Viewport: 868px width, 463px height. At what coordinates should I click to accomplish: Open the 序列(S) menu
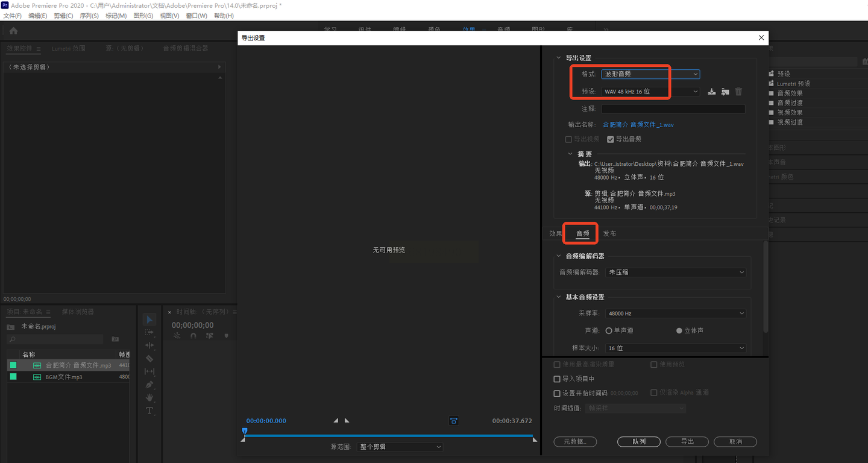click(x=89, y=16)
